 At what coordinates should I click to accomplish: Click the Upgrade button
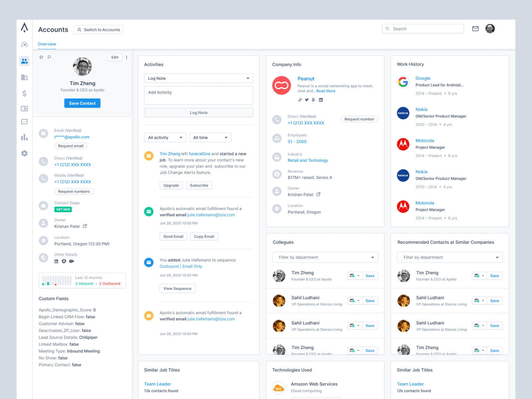(x=171, y=186)
